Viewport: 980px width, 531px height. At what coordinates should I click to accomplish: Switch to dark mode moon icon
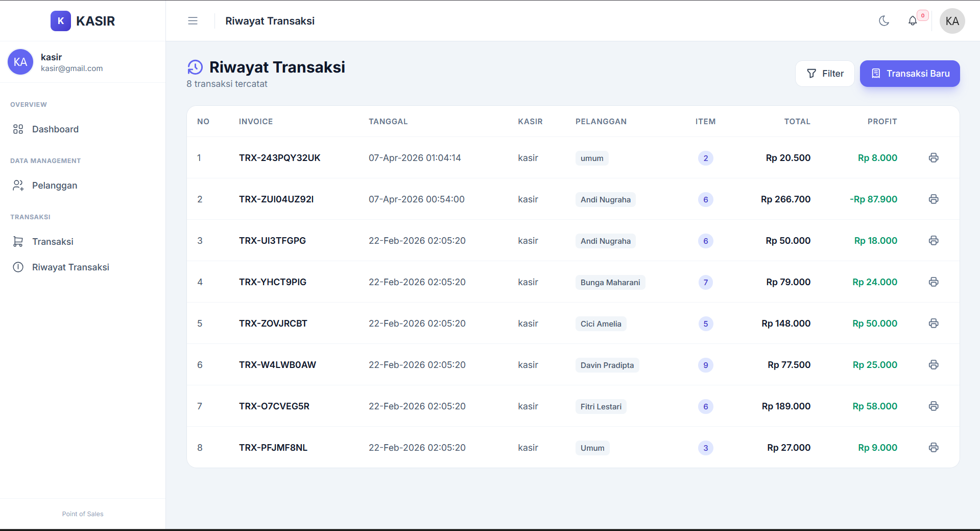[884, 21]
